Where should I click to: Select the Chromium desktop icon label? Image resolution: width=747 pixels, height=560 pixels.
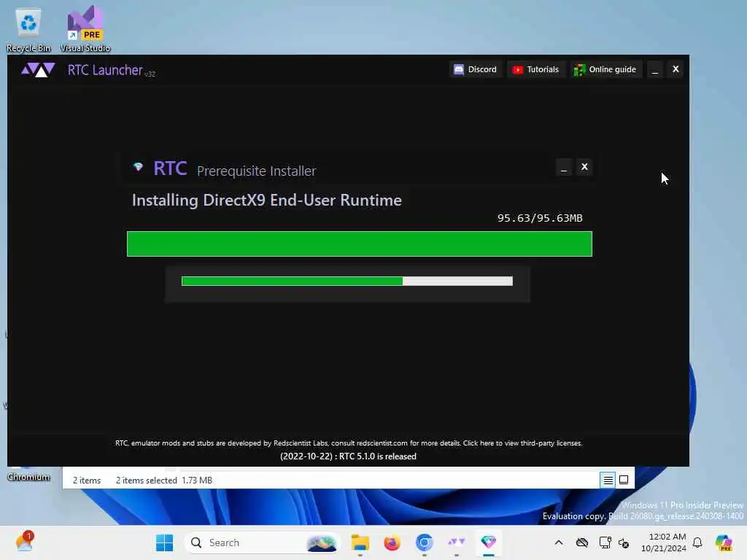(x=28, y=477)
